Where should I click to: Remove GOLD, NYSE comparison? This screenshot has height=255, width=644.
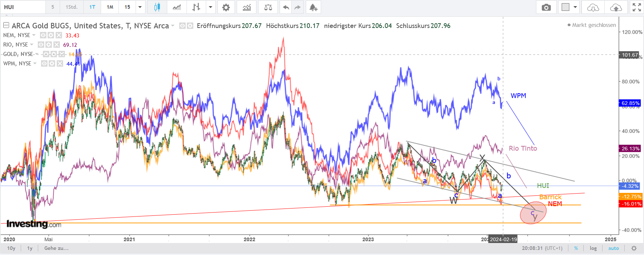[x=62, y=54]
